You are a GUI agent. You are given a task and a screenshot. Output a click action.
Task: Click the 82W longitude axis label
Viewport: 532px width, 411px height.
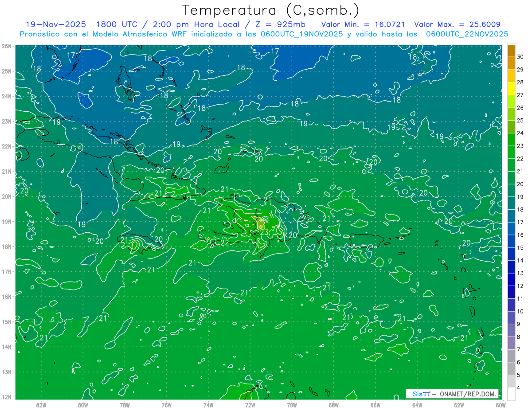pyautogui.click(x=41, y=404)
